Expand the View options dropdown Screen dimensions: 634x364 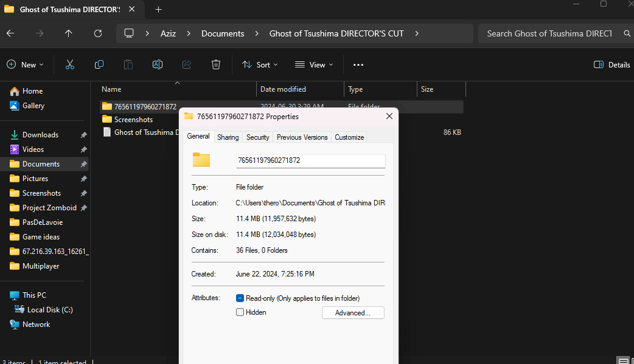coord(314,64)
